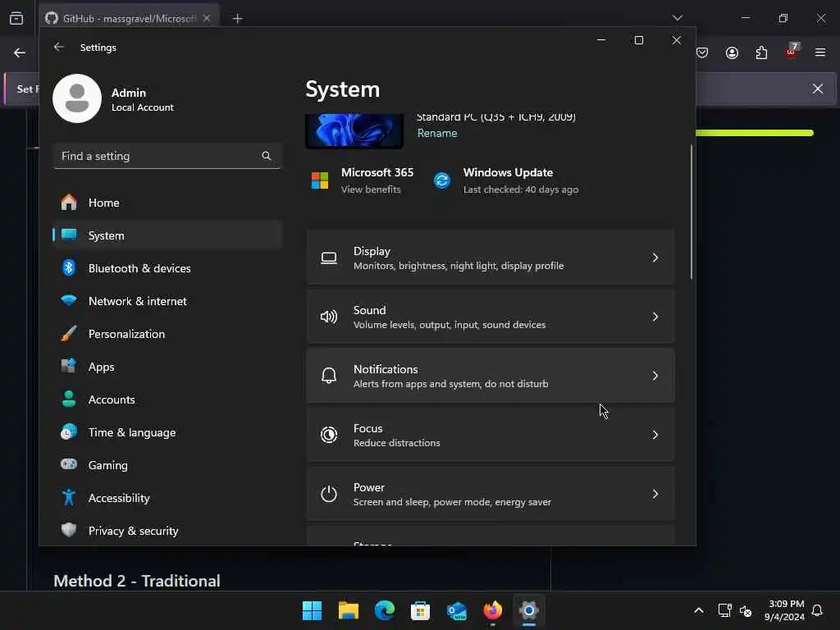This screenshot has width=840, height=630.
Task: Select the GitHub browser tab
Action: [129, 19]
